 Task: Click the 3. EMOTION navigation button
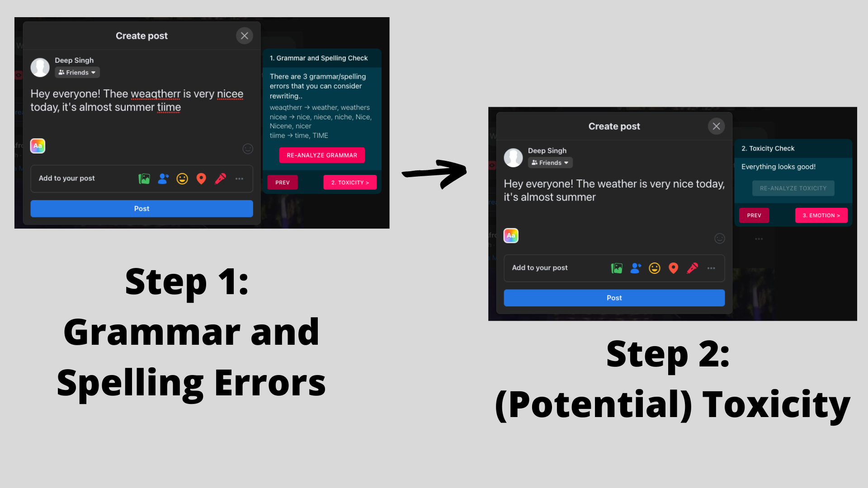click(x=821, y=215)
